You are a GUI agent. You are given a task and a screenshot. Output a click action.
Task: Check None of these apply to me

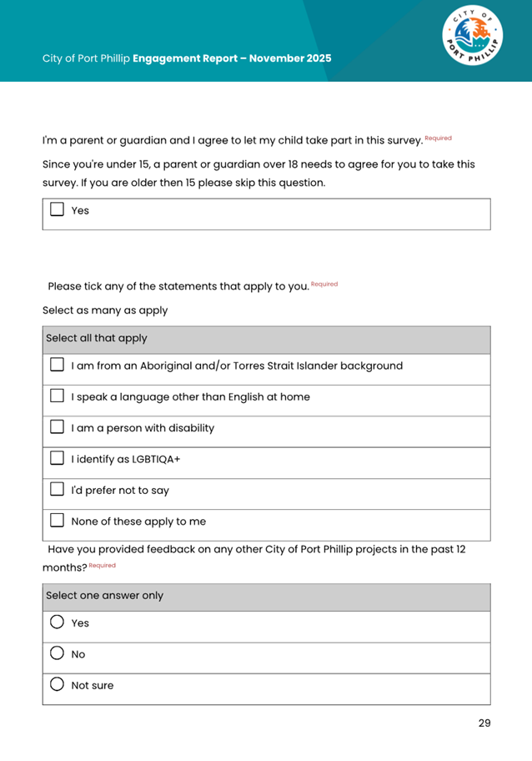tap(57, 522)
